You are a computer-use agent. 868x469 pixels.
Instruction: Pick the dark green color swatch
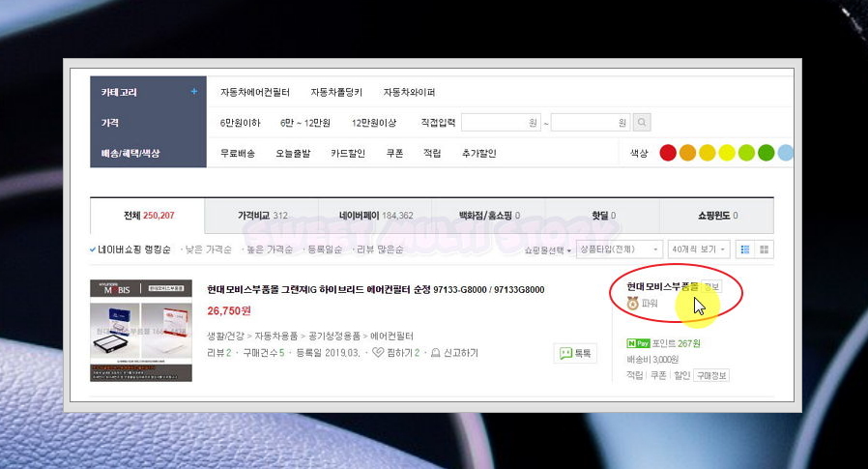767,153
